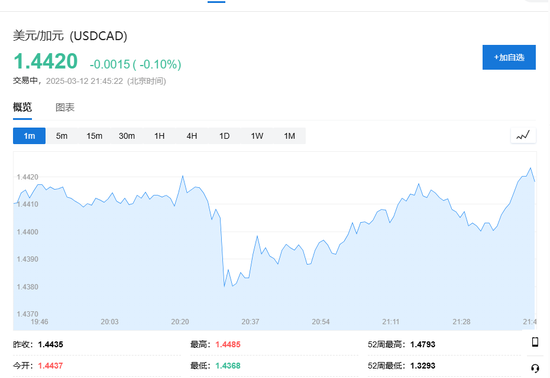Select the 1m time interval
The height and width of the screenshot is (378, 550).
[x=29, y=136]
